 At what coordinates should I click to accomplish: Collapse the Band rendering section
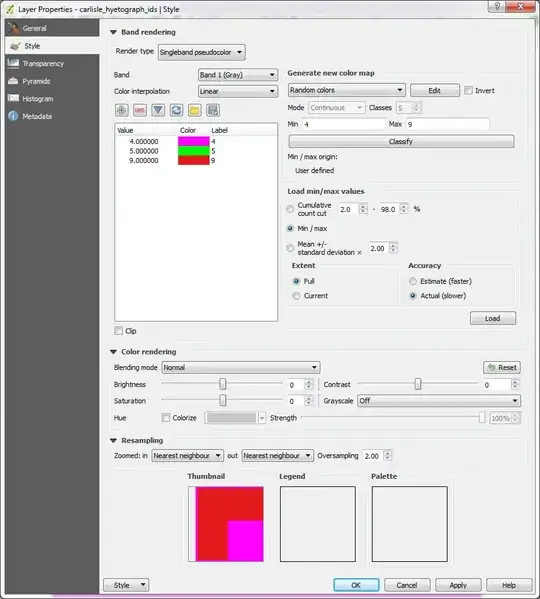pos(113,32)
